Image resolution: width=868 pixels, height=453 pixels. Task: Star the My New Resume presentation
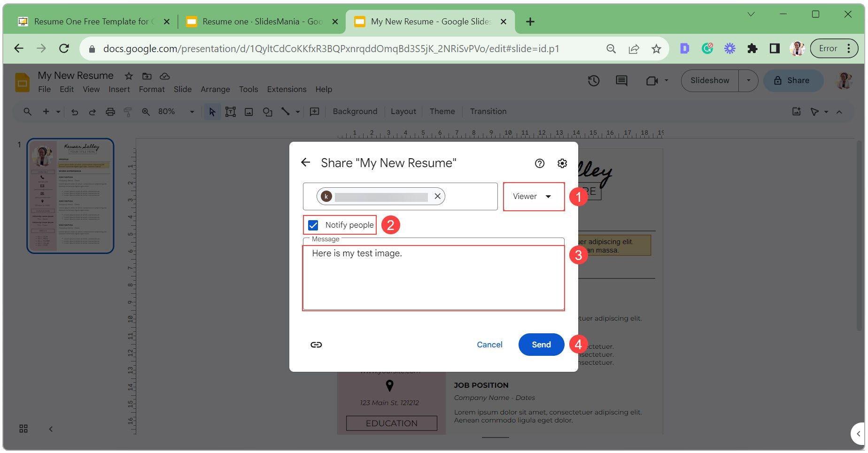click(129, 76)
